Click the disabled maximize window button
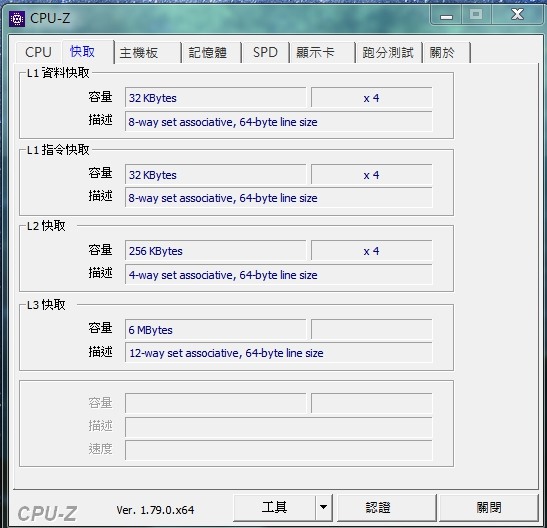 tap(476, 15)
